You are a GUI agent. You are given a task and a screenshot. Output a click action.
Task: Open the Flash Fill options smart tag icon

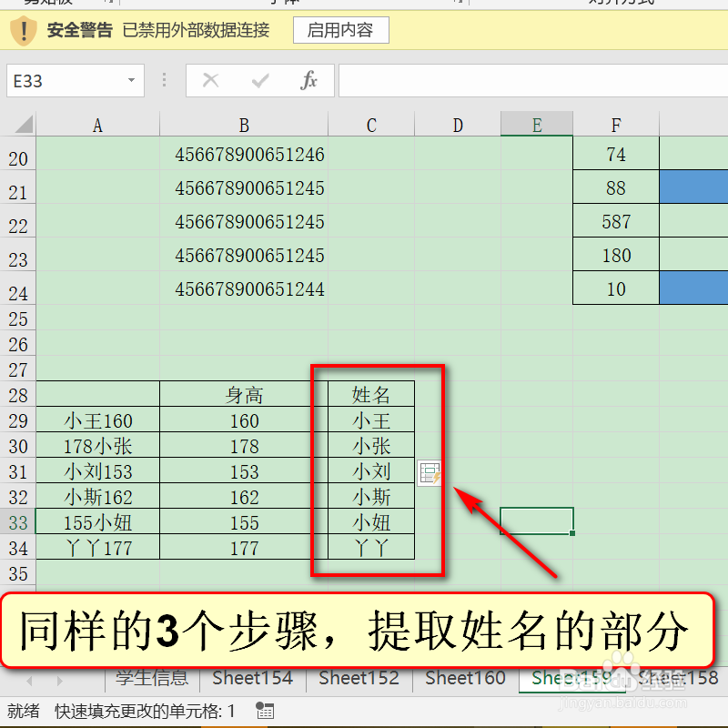(x=429, y=473)
